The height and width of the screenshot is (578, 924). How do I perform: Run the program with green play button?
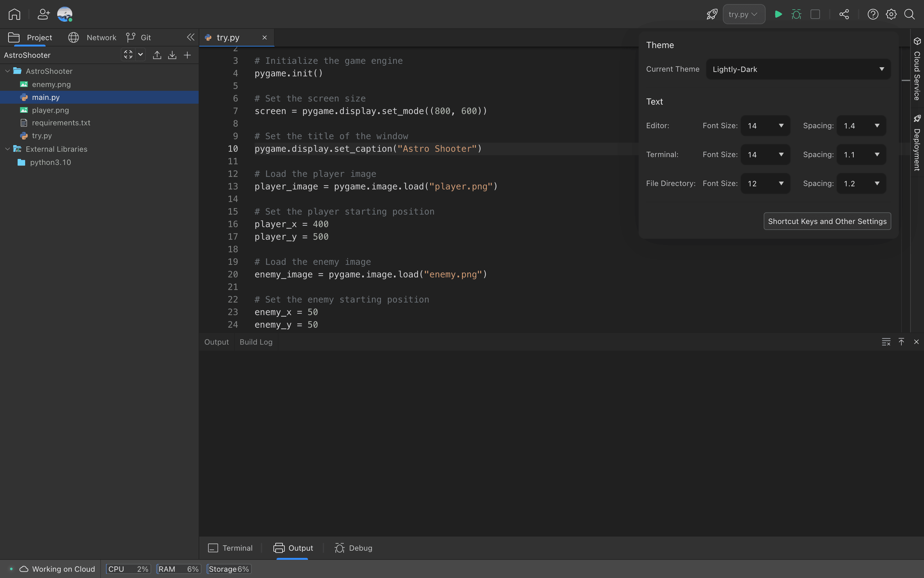[x=778, y=14]
